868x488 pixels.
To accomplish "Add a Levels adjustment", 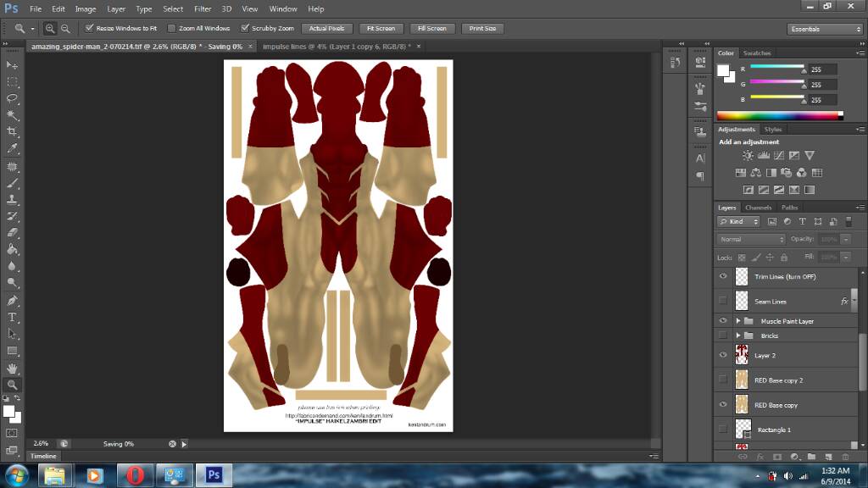I will [764, 156].
